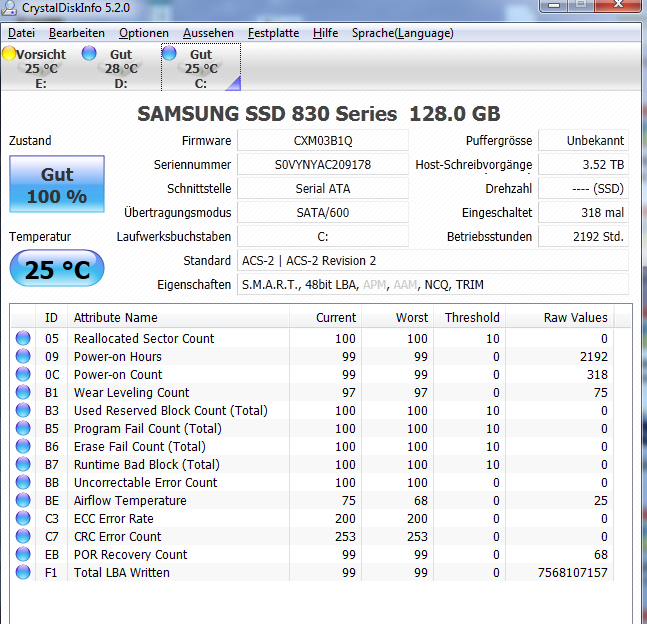Click status orb for CRC Error Count
647x624 pixels.
(23, 536)
